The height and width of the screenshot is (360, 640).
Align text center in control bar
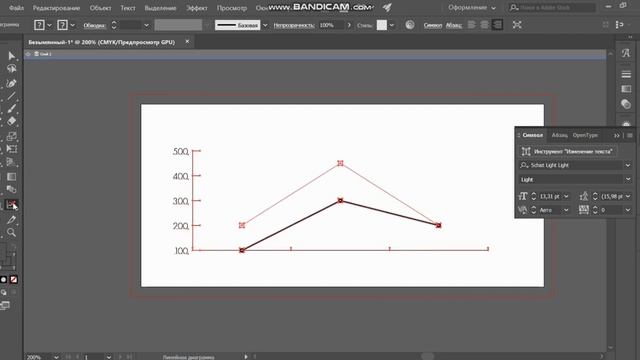point(484,25)
